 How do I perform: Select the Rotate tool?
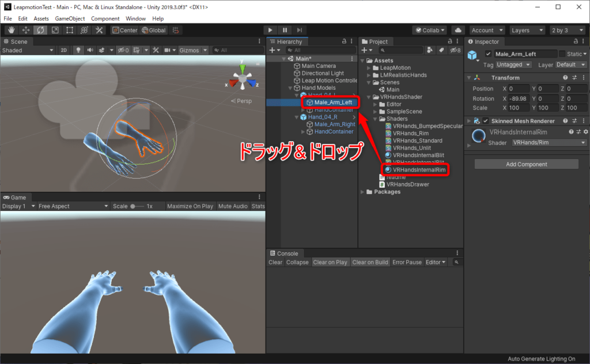[41, 30]
